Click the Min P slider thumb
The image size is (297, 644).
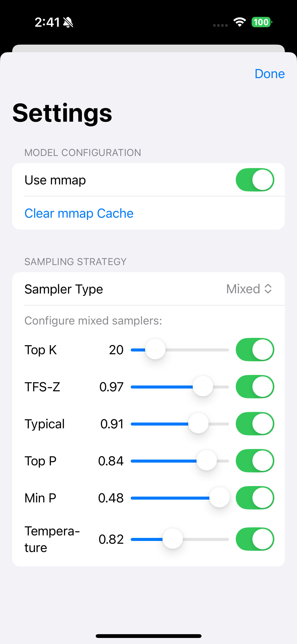tap(219, 498)
